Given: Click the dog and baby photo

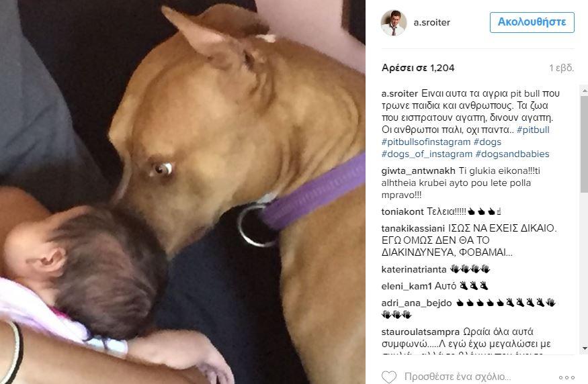Looking at the screenshot, I should click(183, 192).
